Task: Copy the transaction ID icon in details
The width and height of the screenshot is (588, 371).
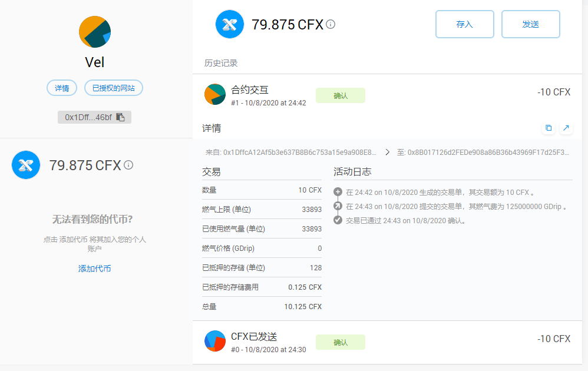Action: coord(549,128)
